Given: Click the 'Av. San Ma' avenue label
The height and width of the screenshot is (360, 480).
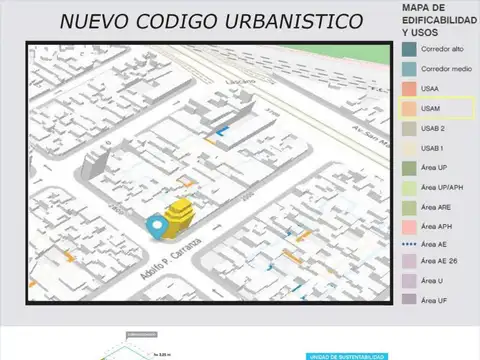Looking at the screenshot, I should (x=371, y=136).
